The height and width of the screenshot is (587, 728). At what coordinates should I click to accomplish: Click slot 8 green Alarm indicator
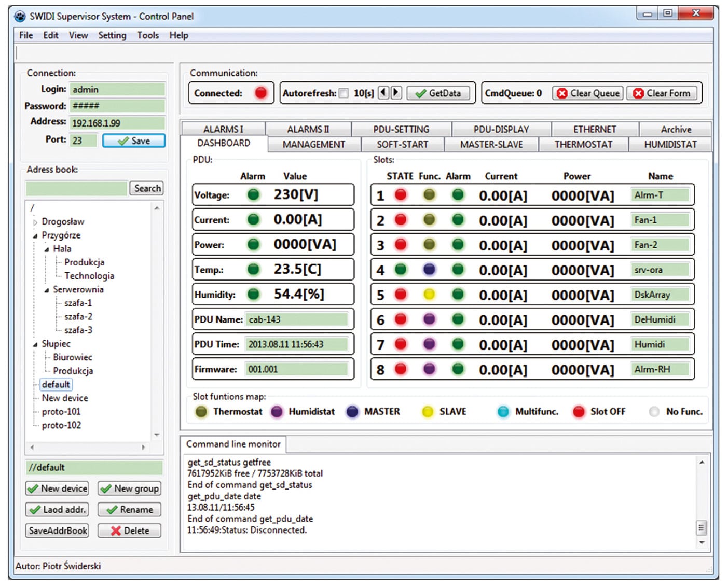coord(458,369)
